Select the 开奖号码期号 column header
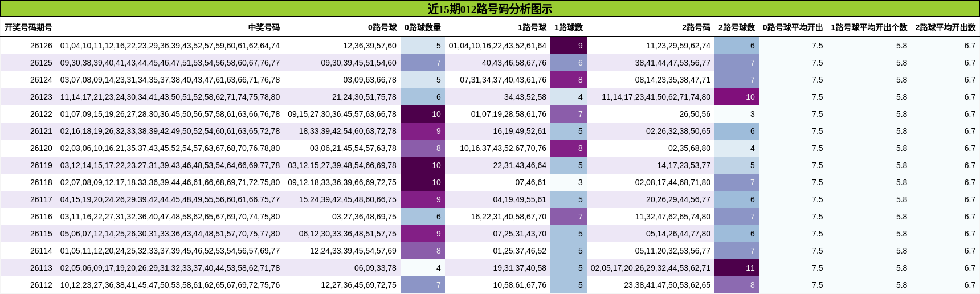 [x=28, y=27]
